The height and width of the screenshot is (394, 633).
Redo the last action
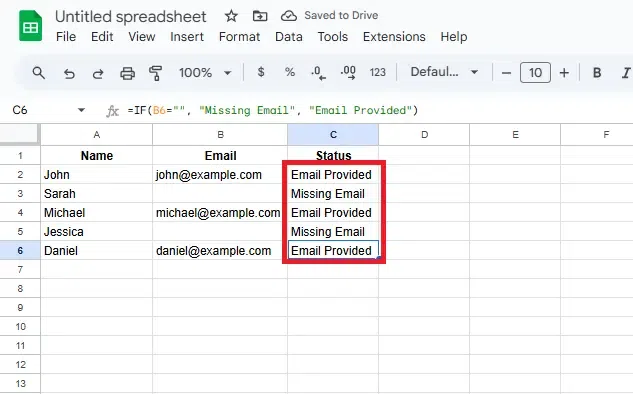pos(98,73)
